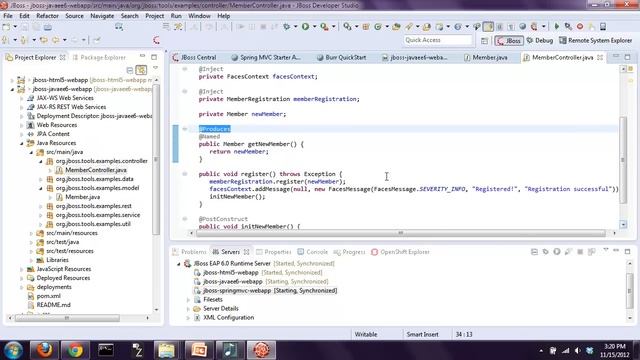The height and width of the screenshot is (360, 640).
Task: Click the green Start server arrow icon
Action: pyautogui.click(x=557, y=27)
